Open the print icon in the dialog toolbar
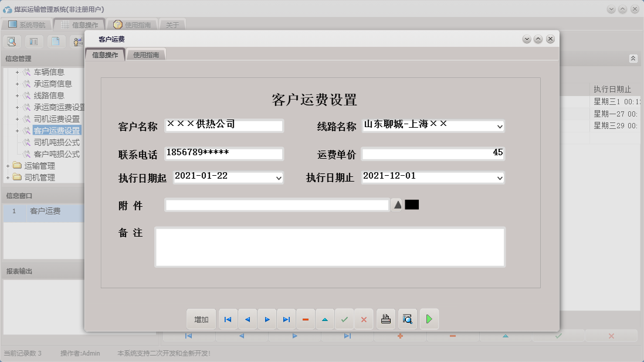This screenshot has height=362, width=644. point(385,319)
